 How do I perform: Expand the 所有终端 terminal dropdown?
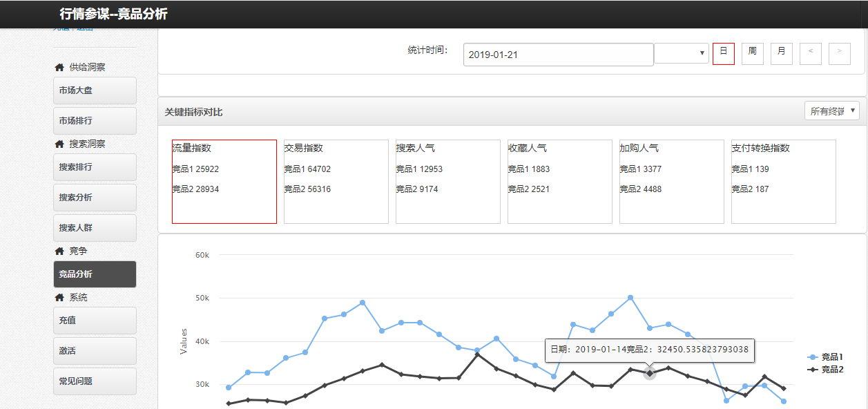click(x=831, y=111)
